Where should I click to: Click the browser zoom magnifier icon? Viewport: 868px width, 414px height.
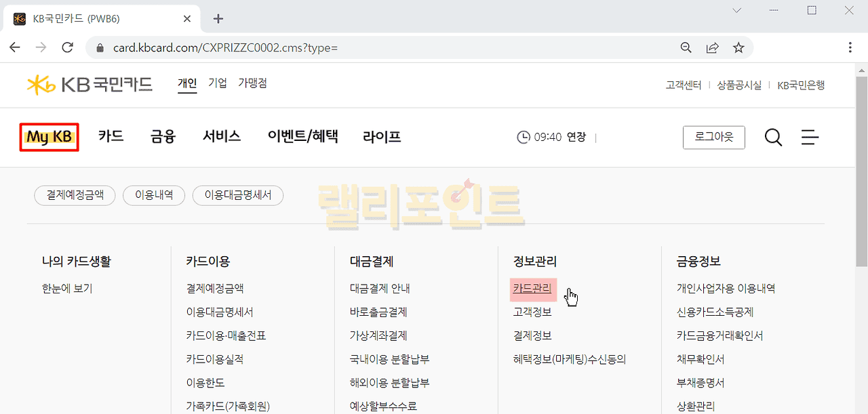[x=686, y=47]
